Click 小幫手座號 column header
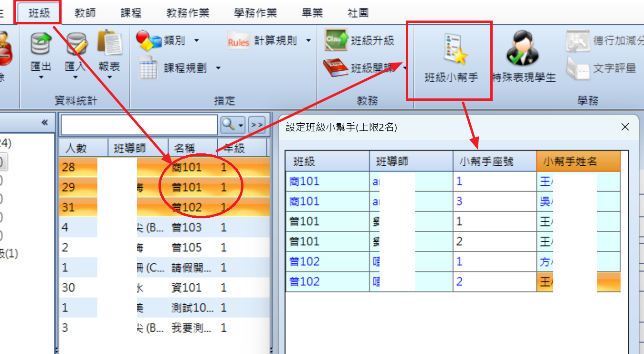 pyautogui.click(x=495, y=161)
